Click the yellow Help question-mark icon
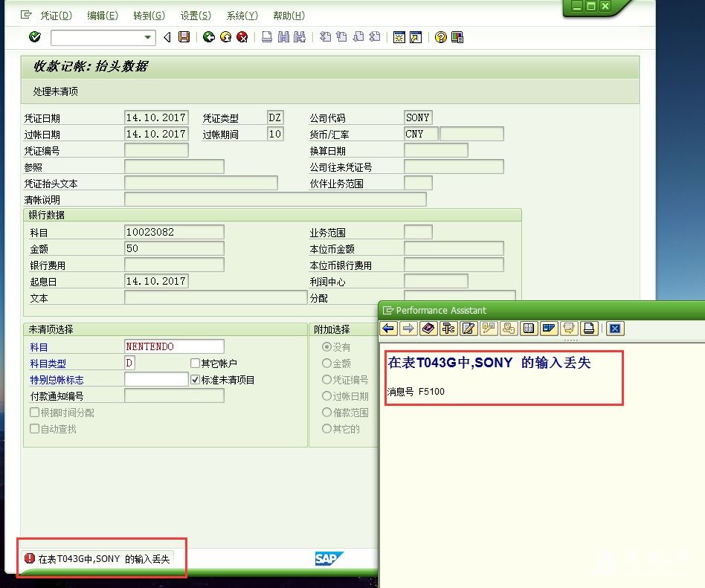The image size is (705, 588). (x=440, y=37)
